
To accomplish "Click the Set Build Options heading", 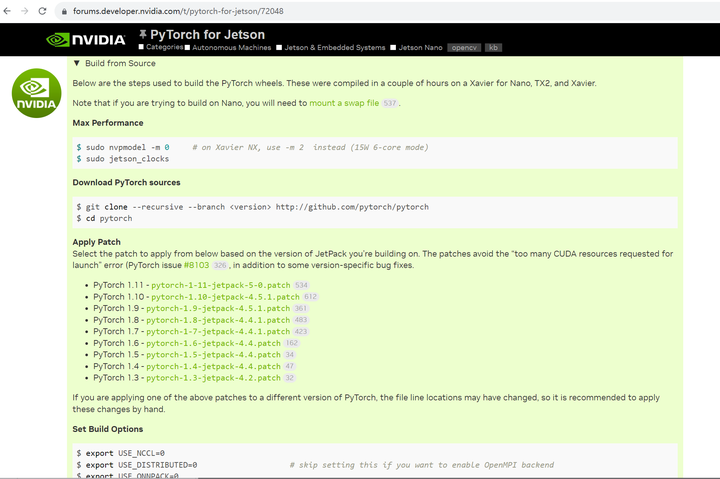I will (108, 429).
